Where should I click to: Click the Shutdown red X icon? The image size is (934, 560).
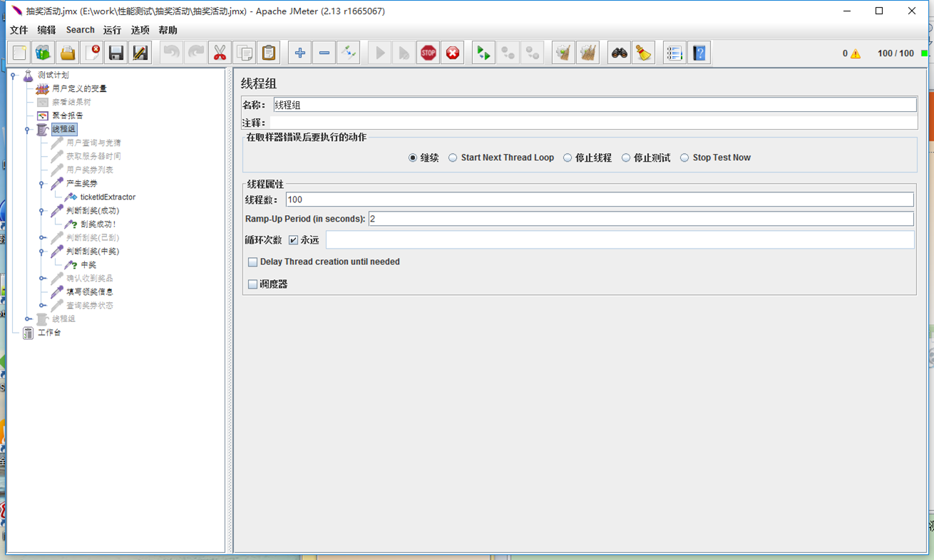click(x=452, y=53)
